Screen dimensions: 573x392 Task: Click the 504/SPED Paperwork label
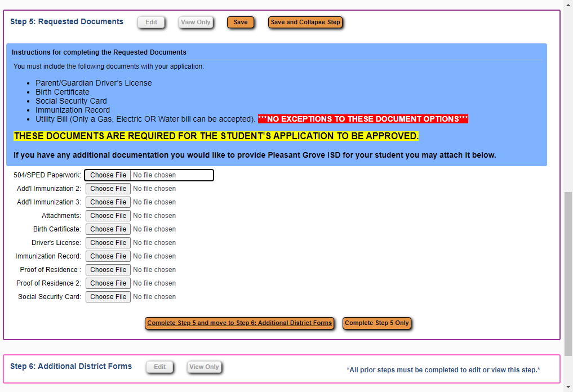pos(47,175)
